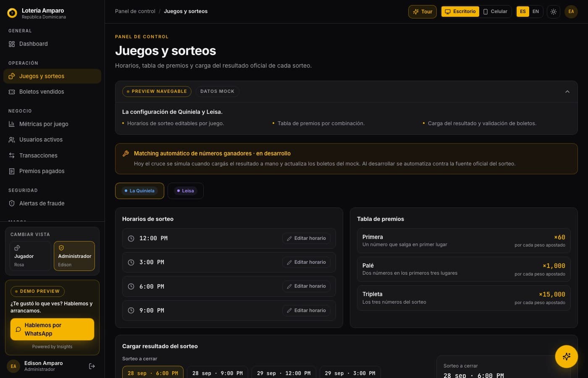Click the Primera prize row
The image size is (588, 378).
pyautogui.click(x=464, y=241)
